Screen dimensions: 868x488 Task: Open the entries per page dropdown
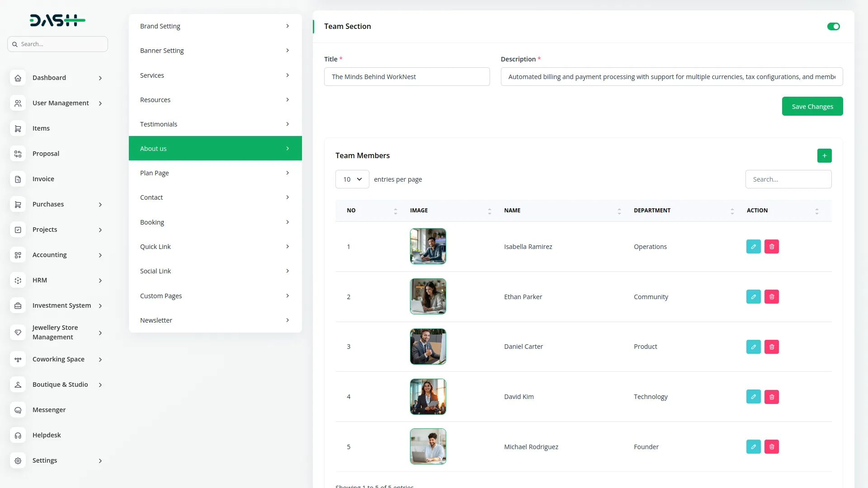[352, 179]
